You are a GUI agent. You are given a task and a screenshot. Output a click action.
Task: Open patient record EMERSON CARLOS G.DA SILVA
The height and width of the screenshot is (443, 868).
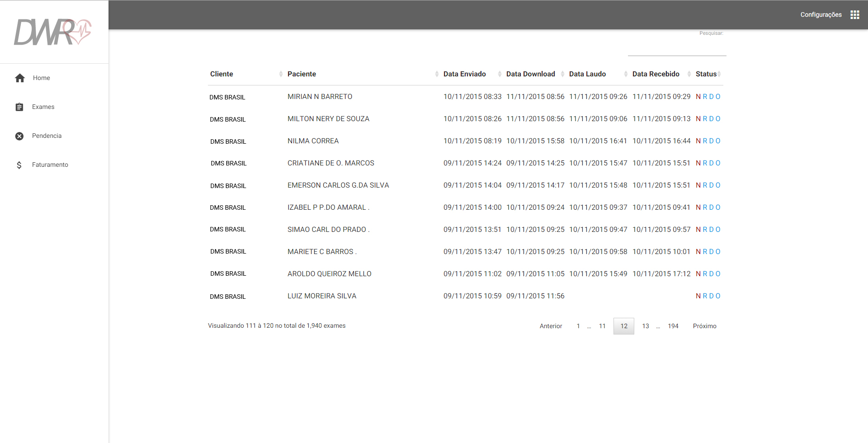[338, 185]
